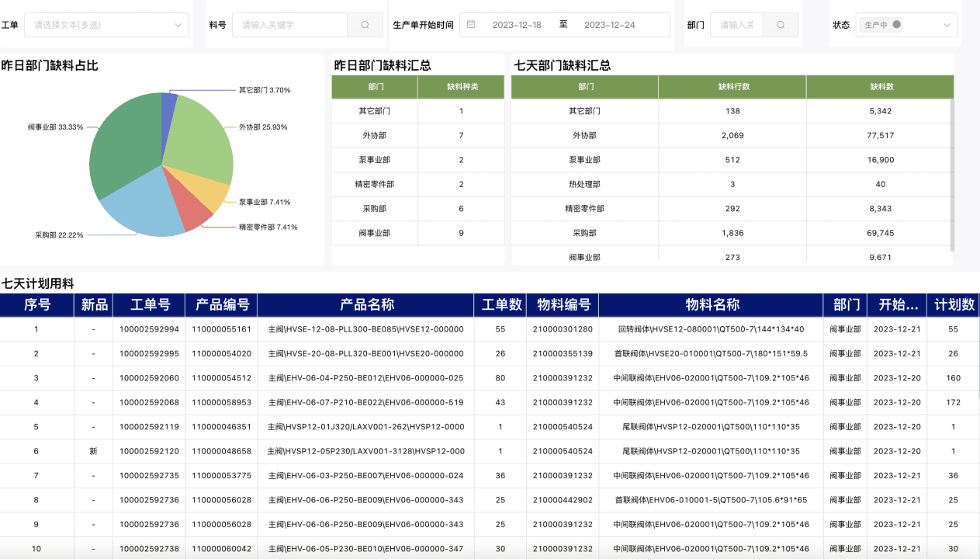980x559 pixels.
Task: Click 产品名称 column header
Action: click(366, 305)
